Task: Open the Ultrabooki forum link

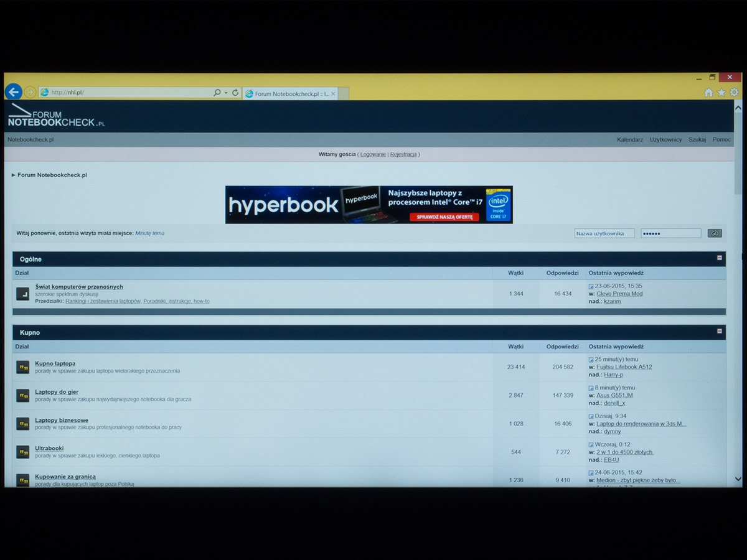Action: tap(49, 449)
